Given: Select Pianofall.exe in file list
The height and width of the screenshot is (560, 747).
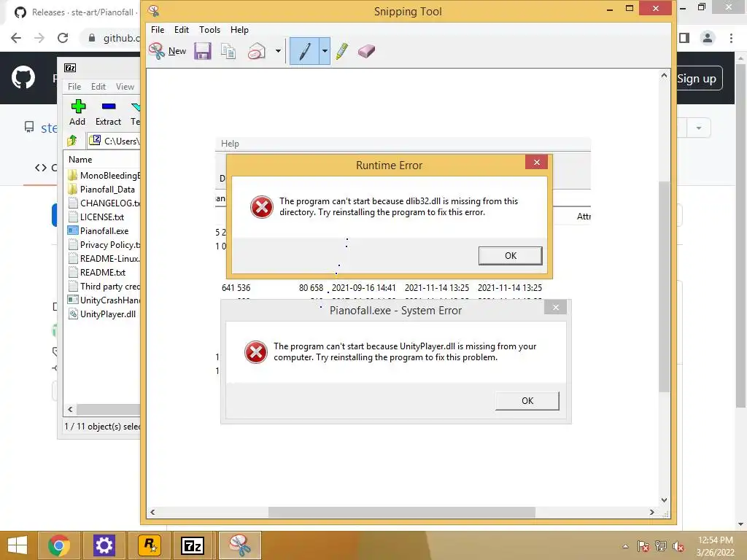Looking at the screenshot, I should tap(98, 231).
